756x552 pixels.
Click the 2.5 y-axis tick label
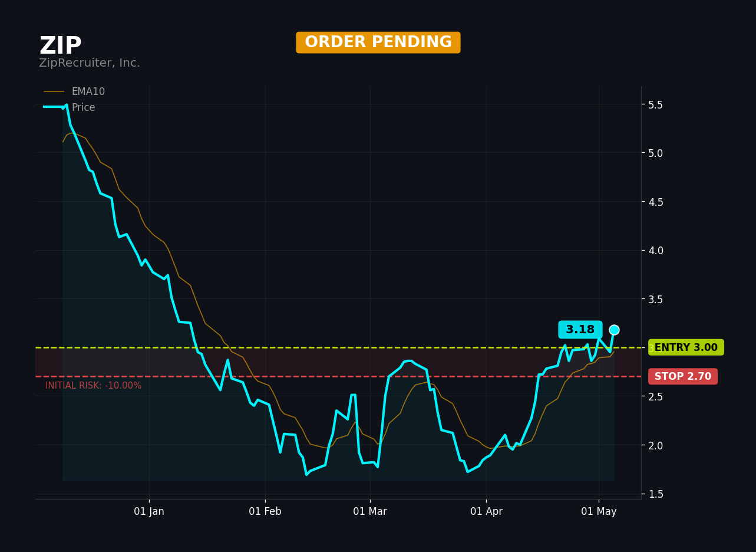click(656, 396)
